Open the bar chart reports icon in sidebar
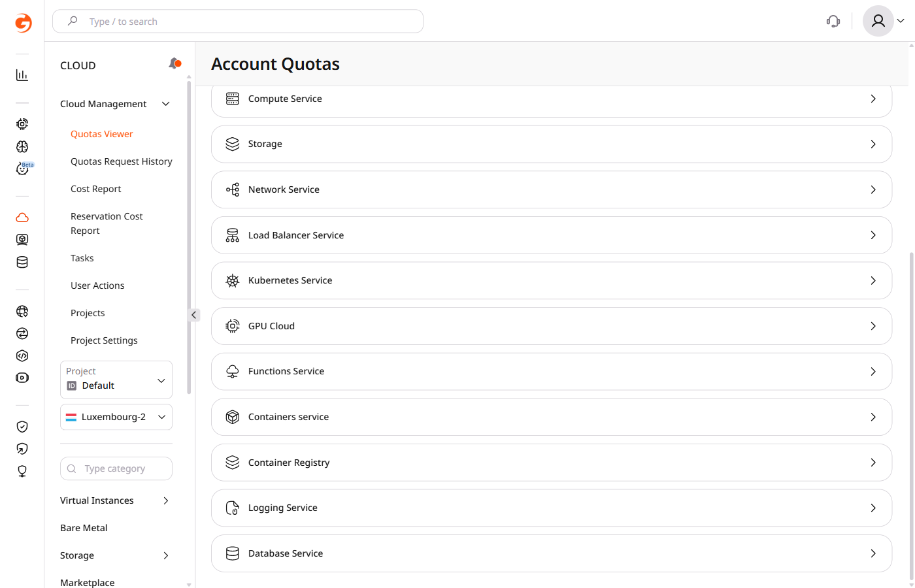 coord(22,75)
